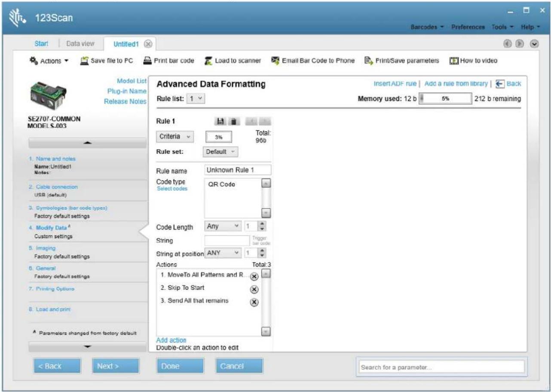
Task: Click the Memory used progress bar
Action: pos(445,98)
